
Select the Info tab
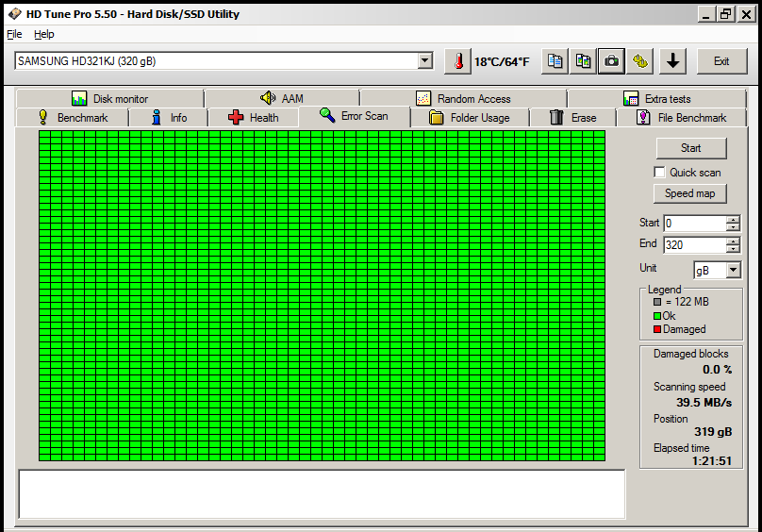[x=169, y=118]
